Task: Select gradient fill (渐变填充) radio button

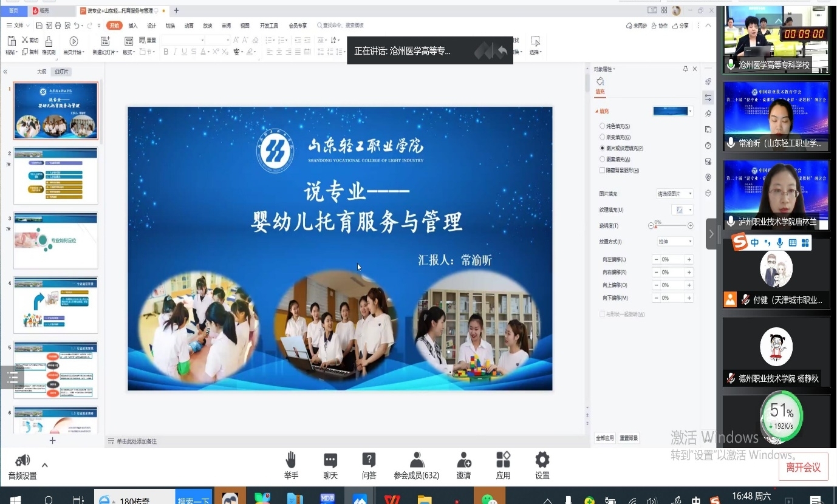Action: (603, 137)
